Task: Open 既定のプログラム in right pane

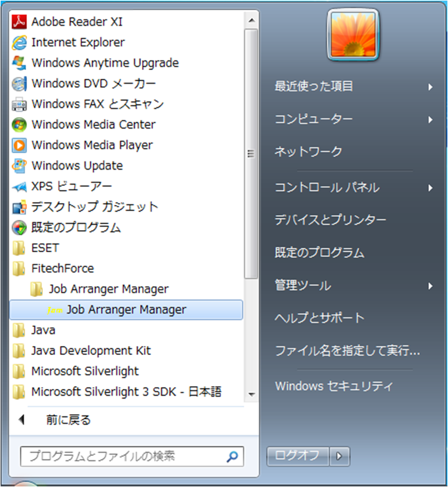Action: point(320,253)
